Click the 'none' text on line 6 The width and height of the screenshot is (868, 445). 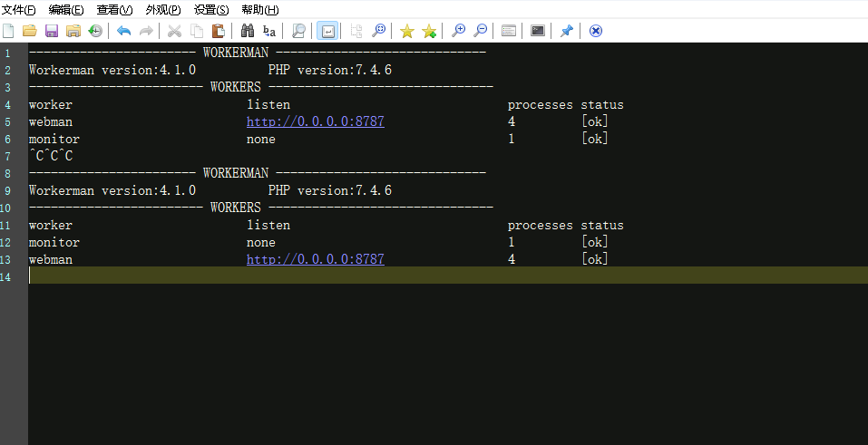260,139
